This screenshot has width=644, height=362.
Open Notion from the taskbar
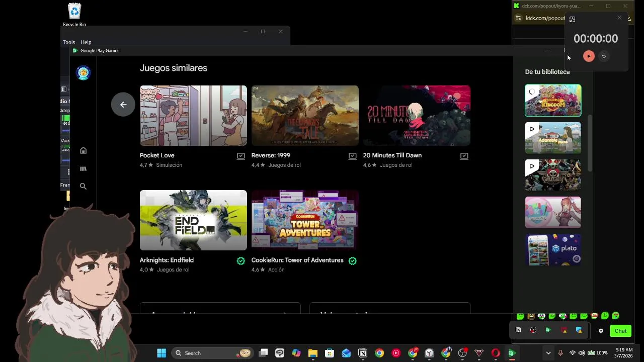pyautogui.click(x=363, y=353)
